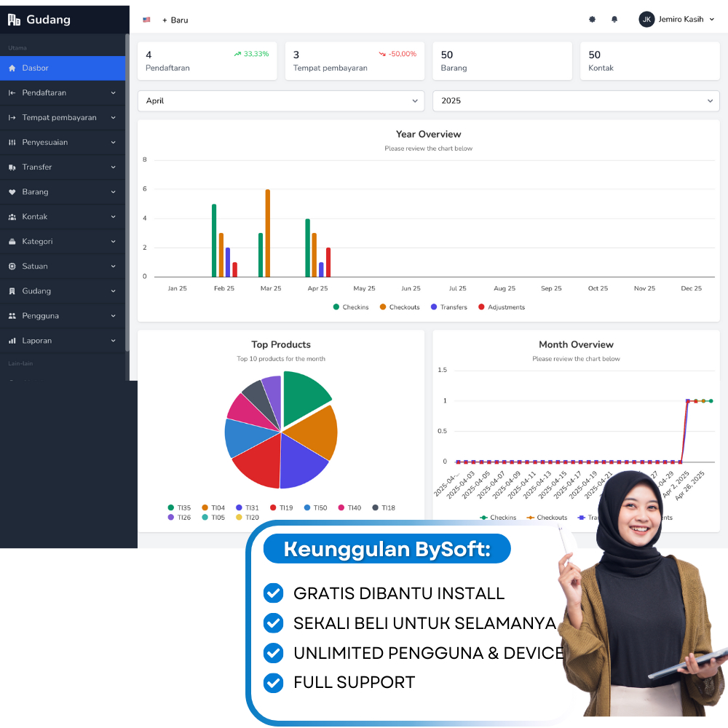This screenshot has height=728, width=728.
Task: Click the settings gear icon in the header
Action: 592,19
